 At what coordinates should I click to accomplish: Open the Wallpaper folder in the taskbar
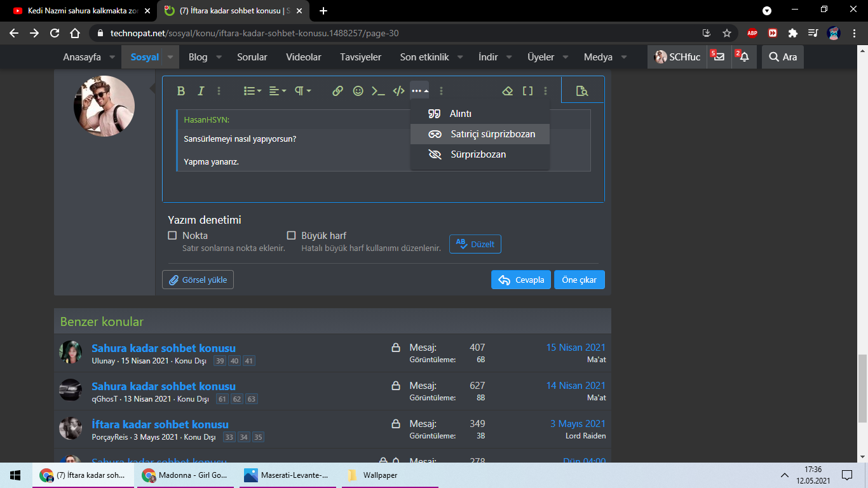point(390,475)
